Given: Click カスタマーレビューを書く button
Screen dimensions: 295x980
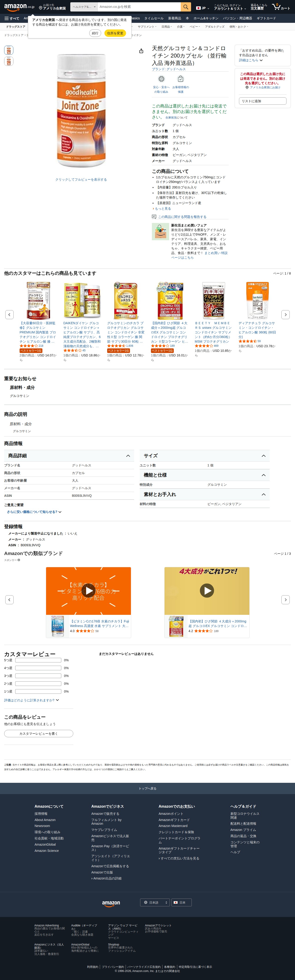Looking at the screenshot, I should click(x=38, y=734).
